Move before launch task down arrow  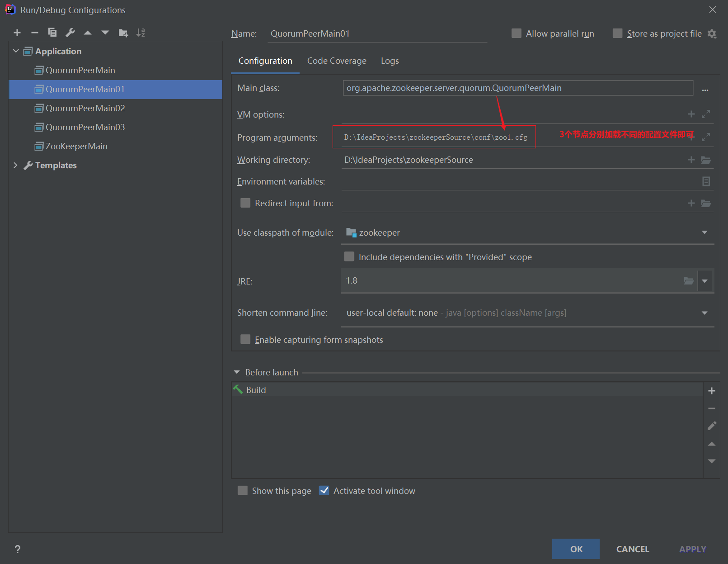tap(712, 461)
